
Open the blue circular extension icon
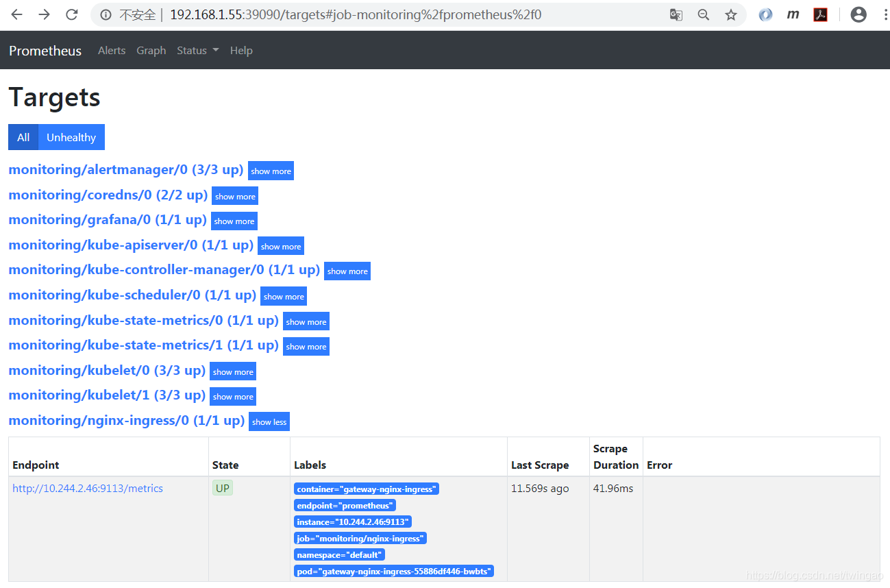click(x=766, y=14)
